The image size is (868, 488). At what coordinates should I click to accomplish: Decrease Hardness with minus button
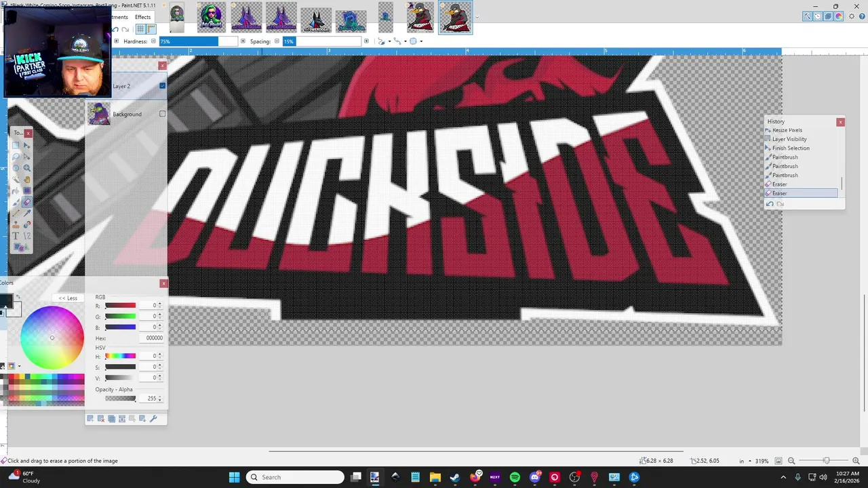tap(153, 41)
